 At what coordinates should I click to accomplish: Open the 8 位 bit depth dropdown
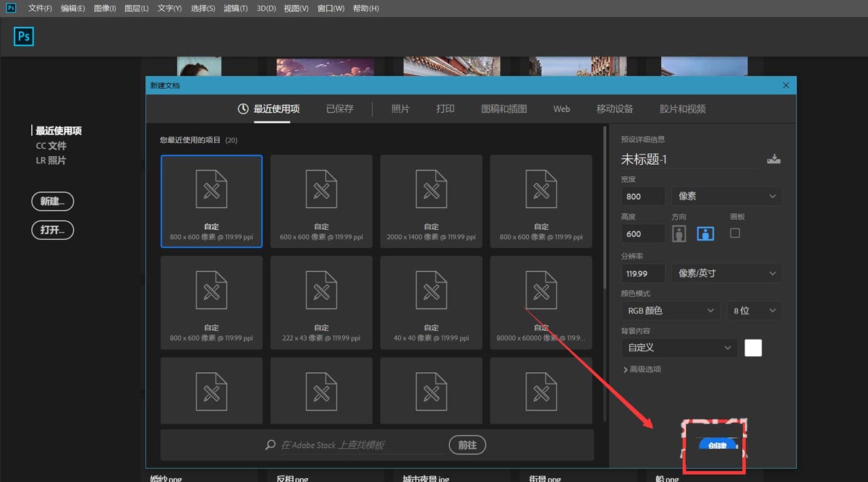[x=754, y=311]
